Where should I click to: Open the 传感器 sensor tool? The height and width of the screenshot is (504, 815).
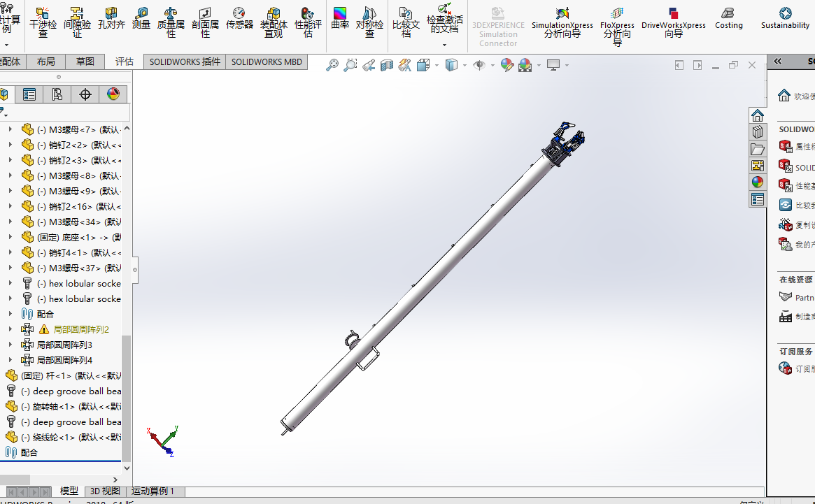(239, 18)
